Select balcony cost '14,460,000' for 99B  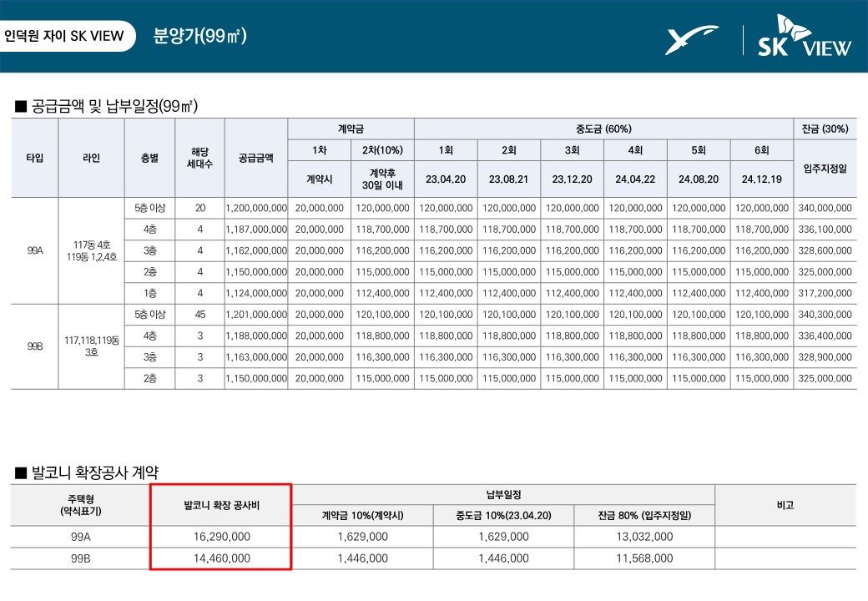pos(221,558)
